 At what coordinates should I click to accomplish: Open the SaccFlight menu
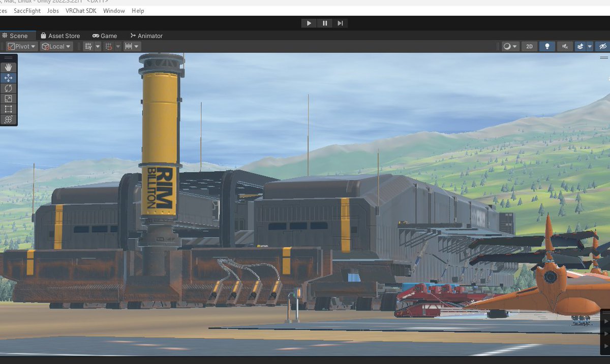(27, 11)
